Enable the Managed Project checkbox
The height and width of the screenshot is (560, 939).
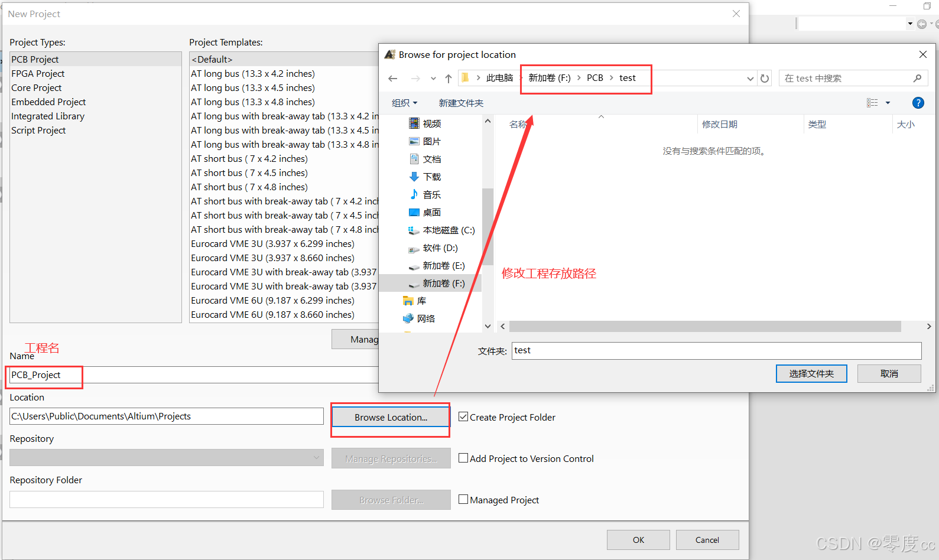[463, 499]
